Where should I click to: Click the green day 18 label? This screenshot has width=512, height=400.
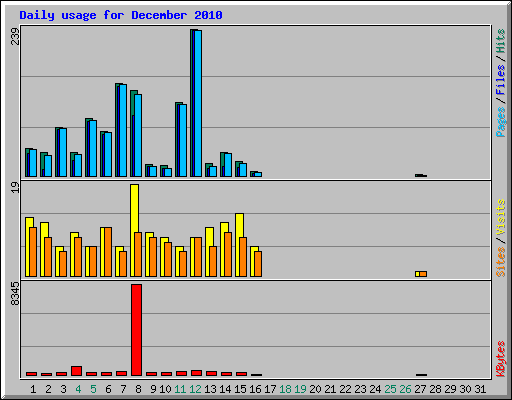[x=285, y=389]
